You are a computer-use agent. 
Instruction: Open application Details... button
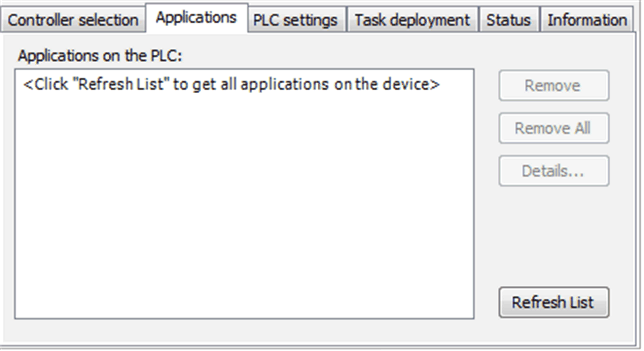553,171
